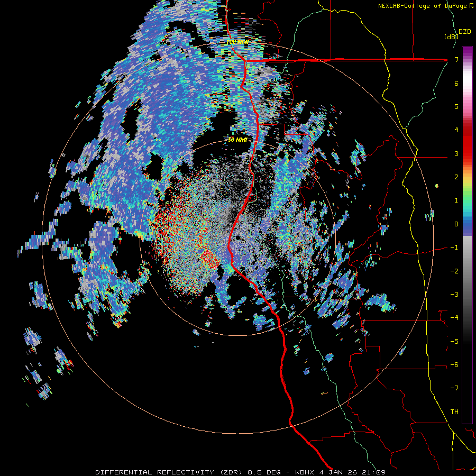Screen dimensions: 476x476
Task: Select the "-4" scale label
Action: [454, 318]
